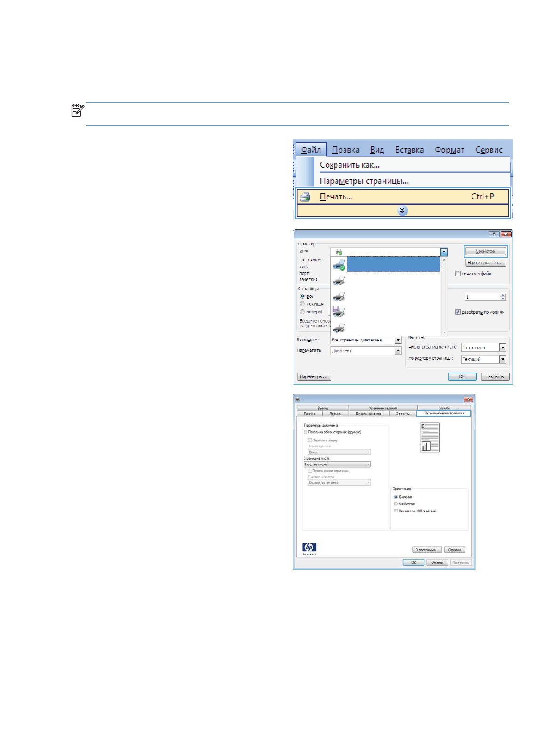The width and height of the screenshot is (560, 746).
Task: Click the HP logo in the properties dialog
Action: tap(309, 547)
